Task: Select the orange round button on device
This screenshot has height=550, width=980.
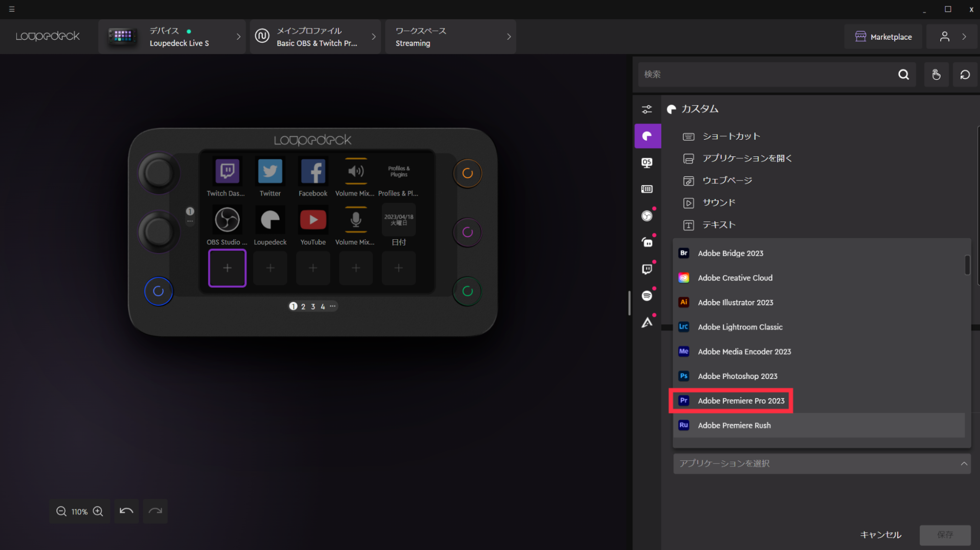Action: pos(467,173)
